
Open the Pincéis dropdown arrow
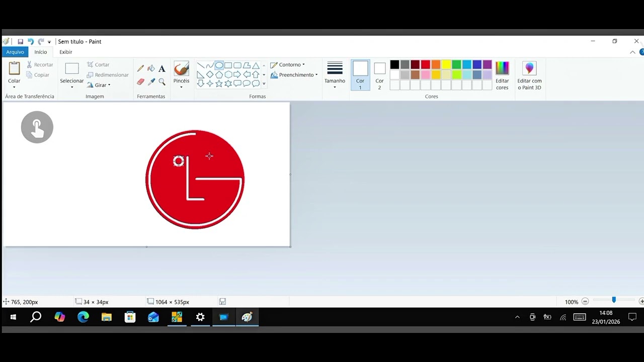pyautogui.click(x=181, y=87)
